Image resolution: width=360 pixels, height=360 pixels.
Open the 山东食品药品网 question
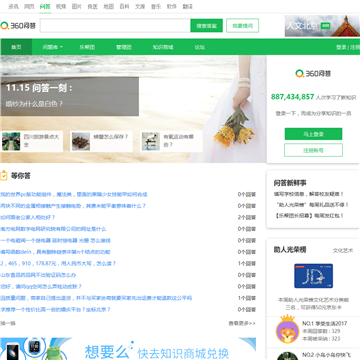pyautogui.click(x=38, y=275)
